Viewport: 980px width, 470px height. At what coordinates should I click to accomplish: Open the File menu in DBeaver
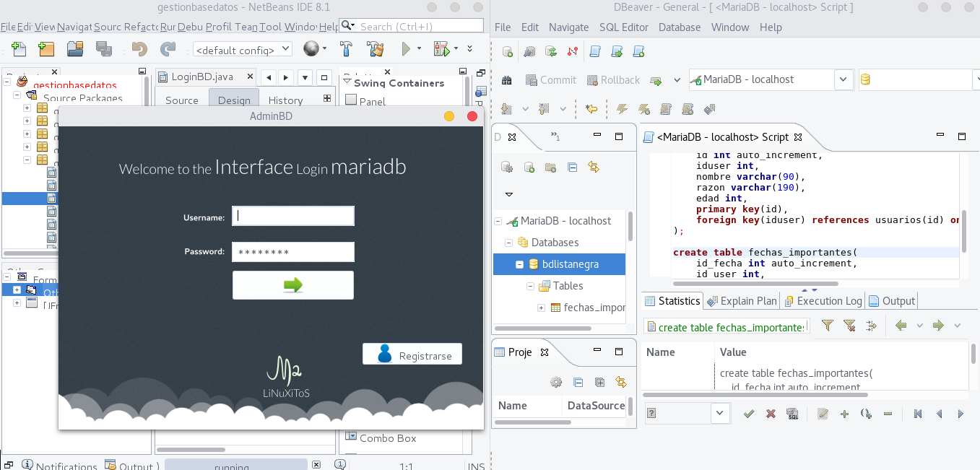point(503,27)
